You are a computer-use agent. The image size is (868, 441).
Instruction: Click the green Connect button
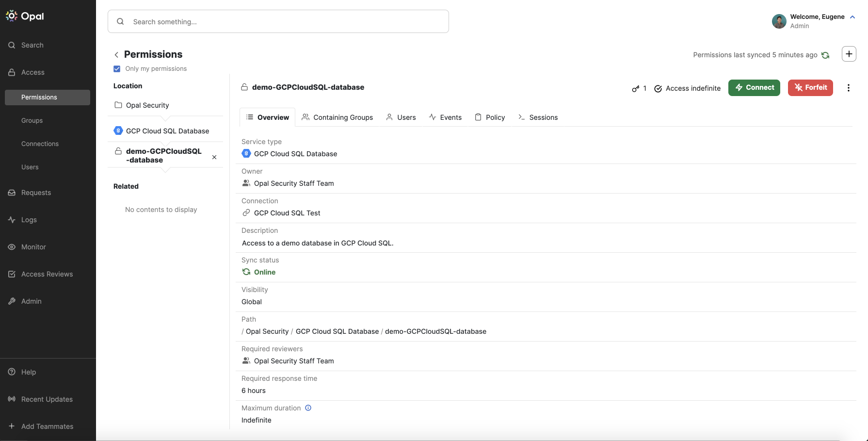[x=754, y=88]
